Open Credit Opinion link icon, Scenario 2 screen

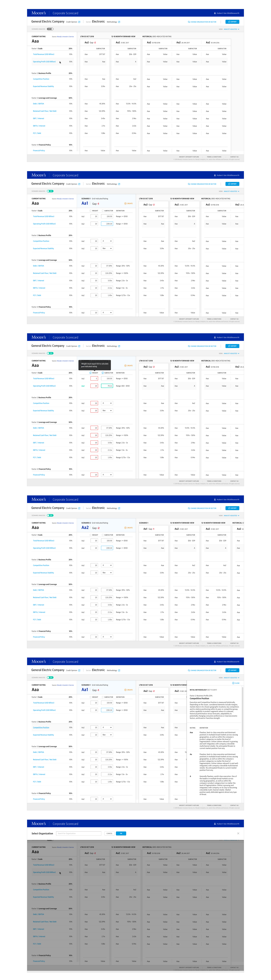click(x=79, y=508)
